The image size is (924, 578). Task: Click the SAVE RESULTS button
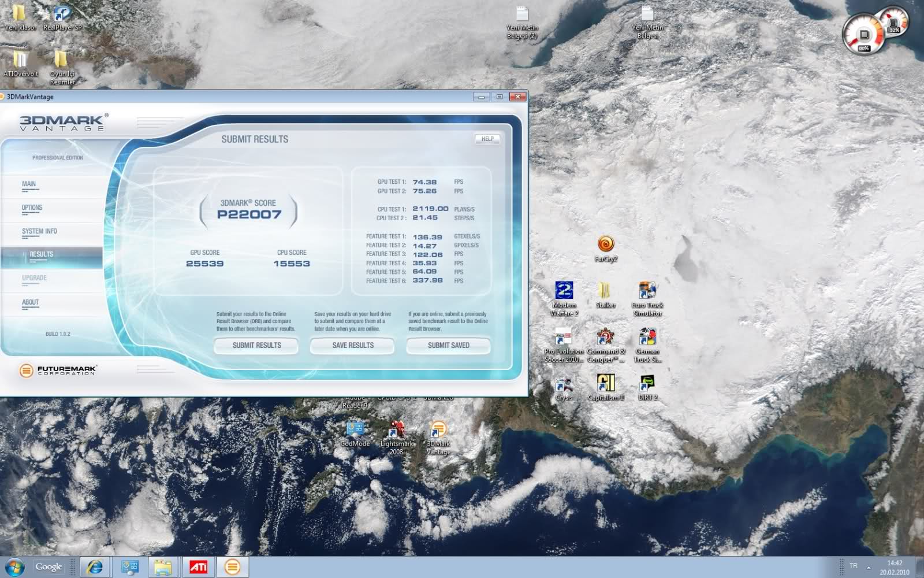pos(353,345)
